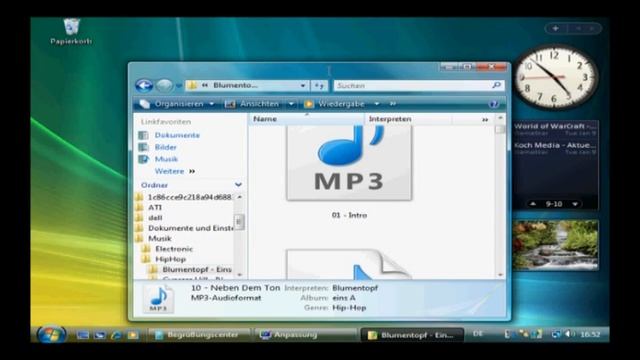Click the Dokumente favorite icon
The width and height of the screenshot is (640, 360).
click(143, 135)
